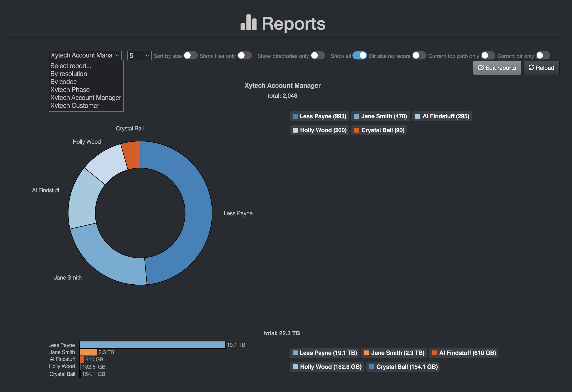572x392 pixels.
Task: Enable Show directories only switch
Action: pyautogui.click(x=318, y=56)
